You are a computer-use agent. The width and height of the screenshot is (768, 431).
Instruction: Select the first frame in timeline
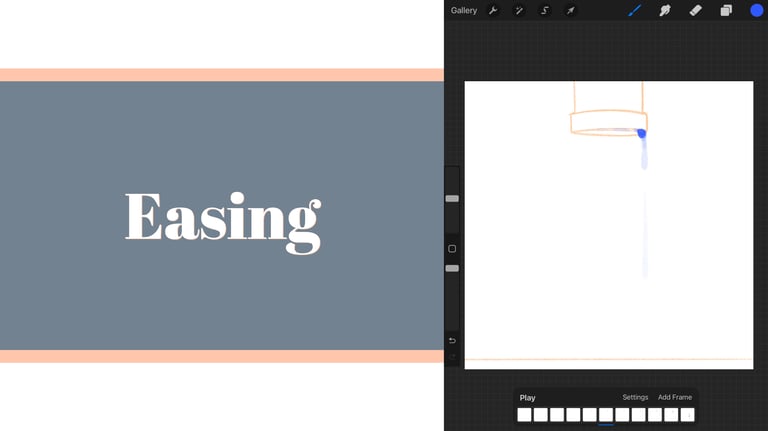pyautogui.click(x=525, y=415)
